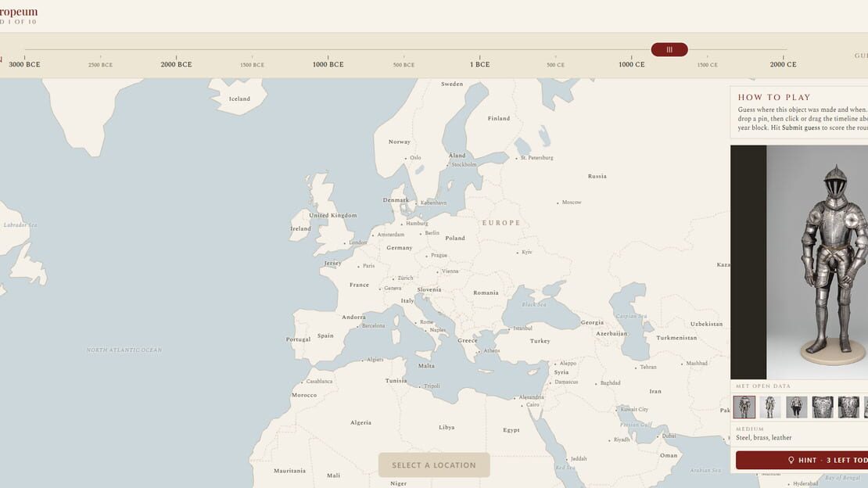868x488 pixels.
Task: Click the Prague city label
Action: tap(439, 256)
